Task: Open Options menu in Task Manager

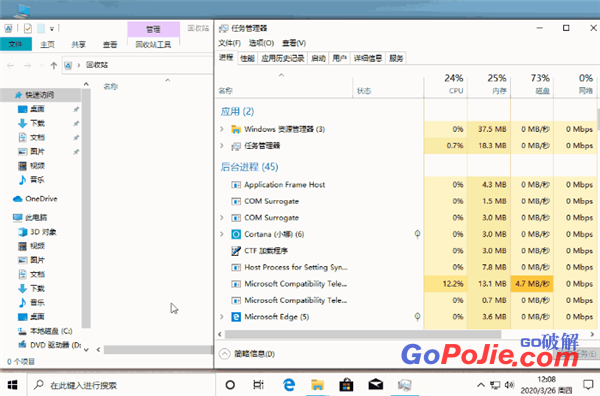Action: pos(261,43)
